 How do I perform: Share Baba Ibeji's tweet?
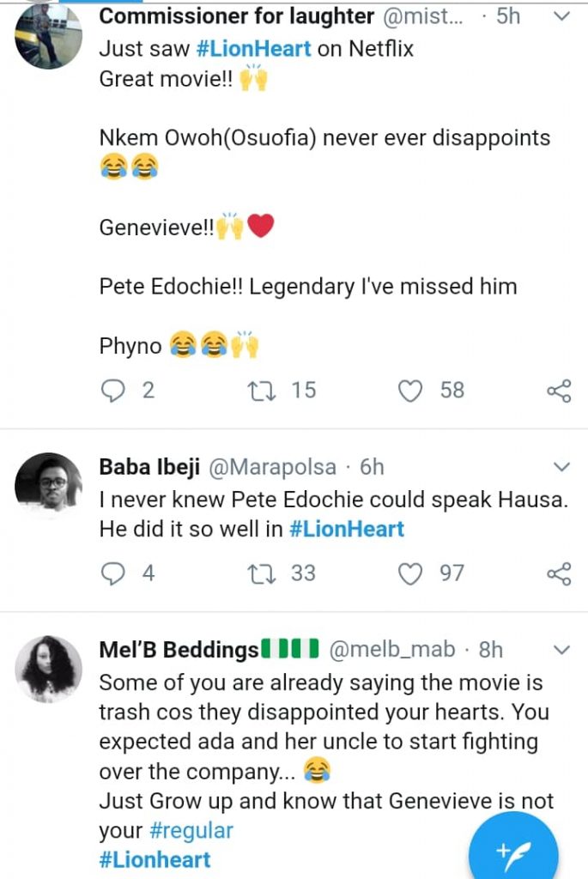click(x=559, y=573)
